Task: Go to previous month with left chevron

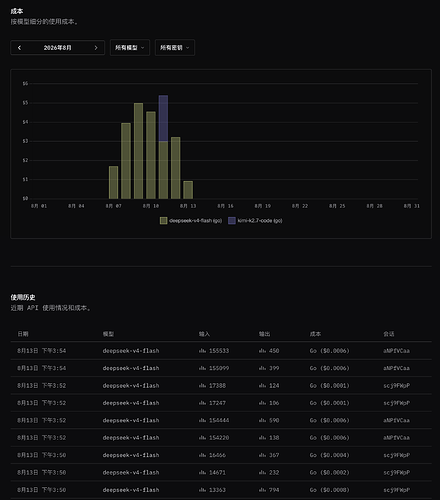Action: pyautogui.click(x=19, y=48)
